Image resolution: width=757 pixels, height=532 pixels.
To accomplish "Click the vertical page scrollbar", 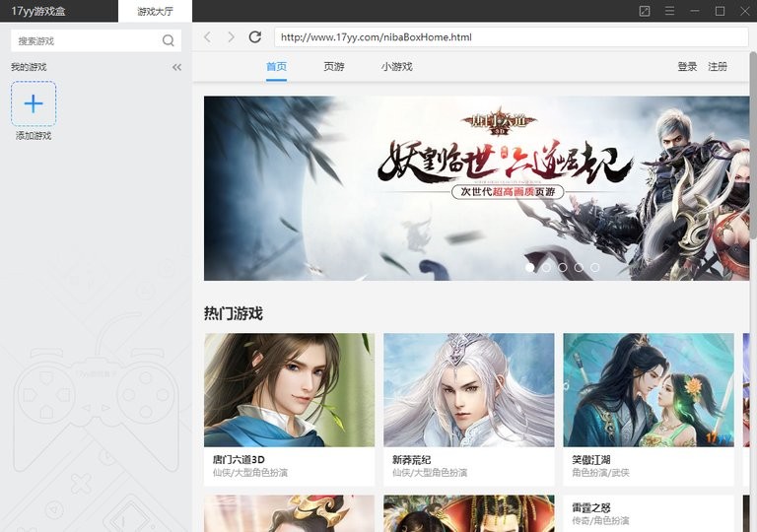I will 753,145.
